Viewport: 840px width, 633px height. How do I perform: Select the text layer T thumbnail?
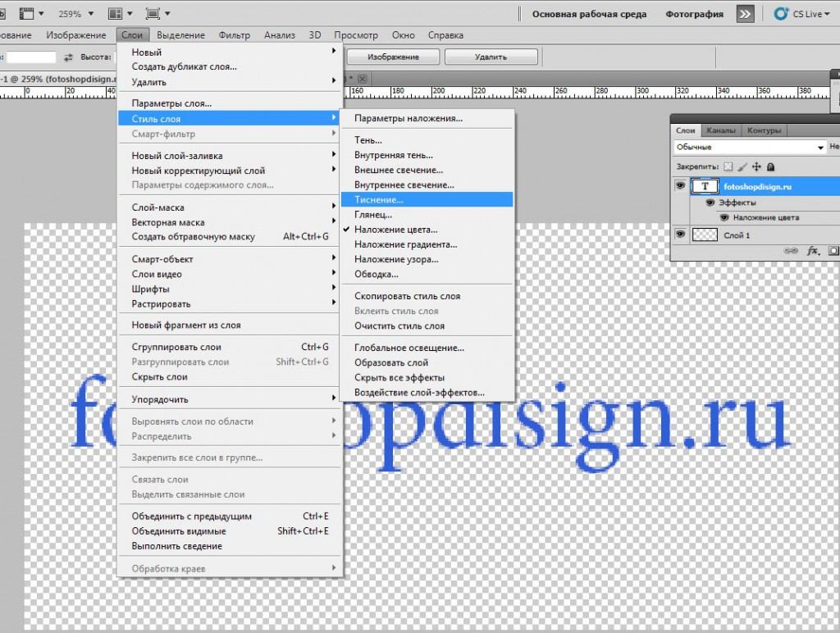705,186
